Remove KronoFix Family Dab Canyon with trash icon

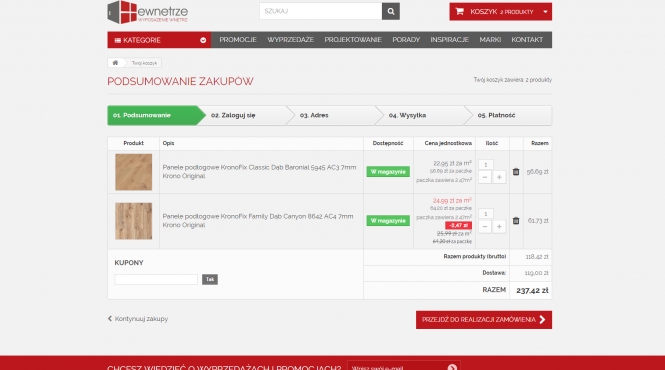[516, 221]
